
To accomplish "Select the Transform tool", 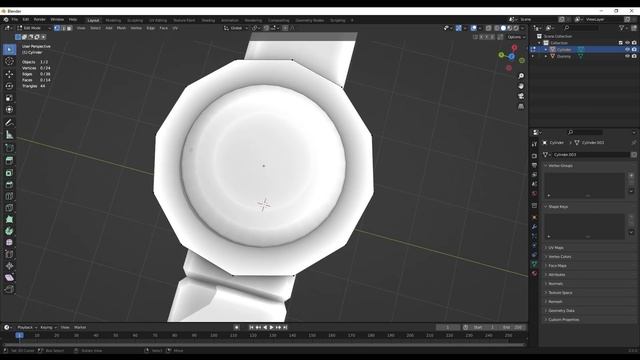I will pyautogui.click(x=9, y=109).
